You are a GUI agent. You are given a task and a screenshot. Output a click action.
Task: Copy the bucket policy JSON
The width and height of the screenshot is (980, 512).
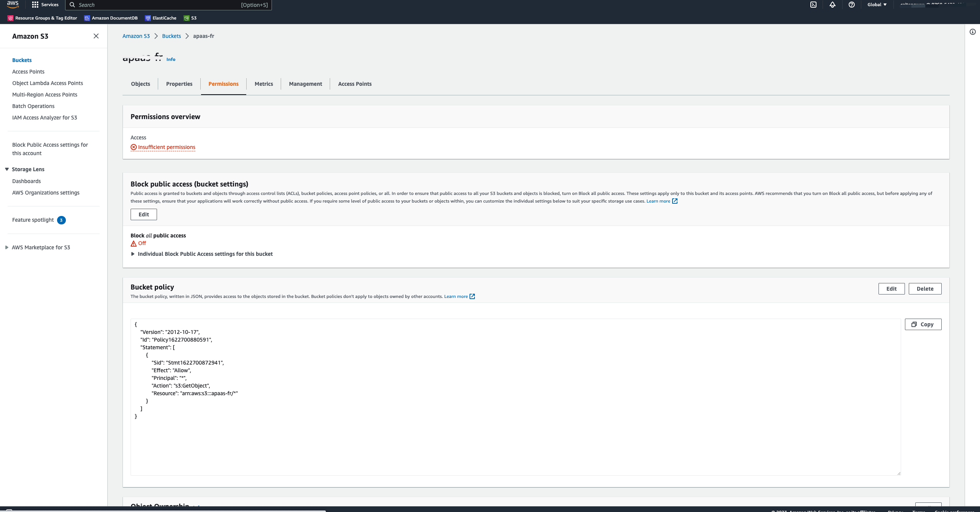click(x=923, y=324)
